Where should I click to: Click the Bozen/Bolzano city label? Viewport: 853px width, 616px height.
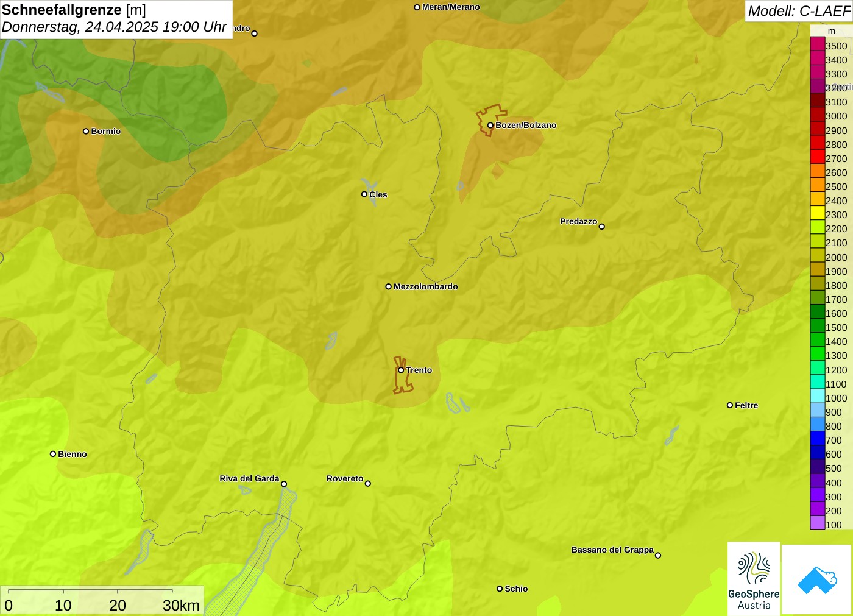[x=526, y=125]
